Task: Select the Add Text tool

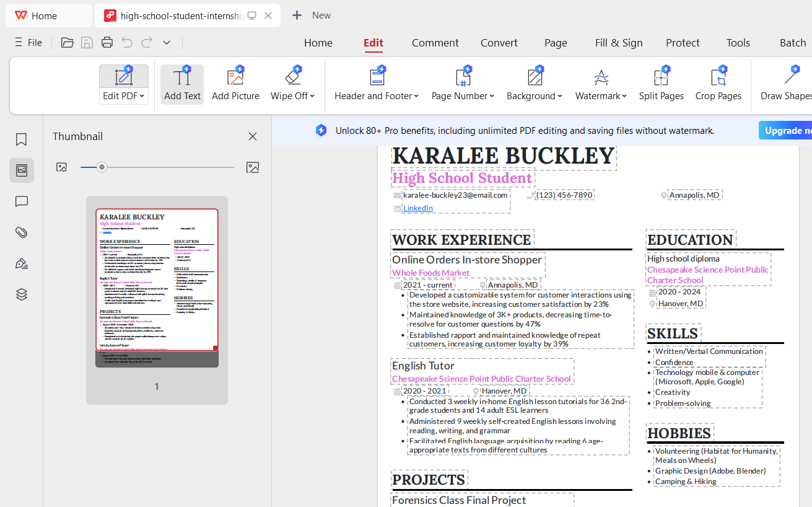Action: (x=181, y=84)
